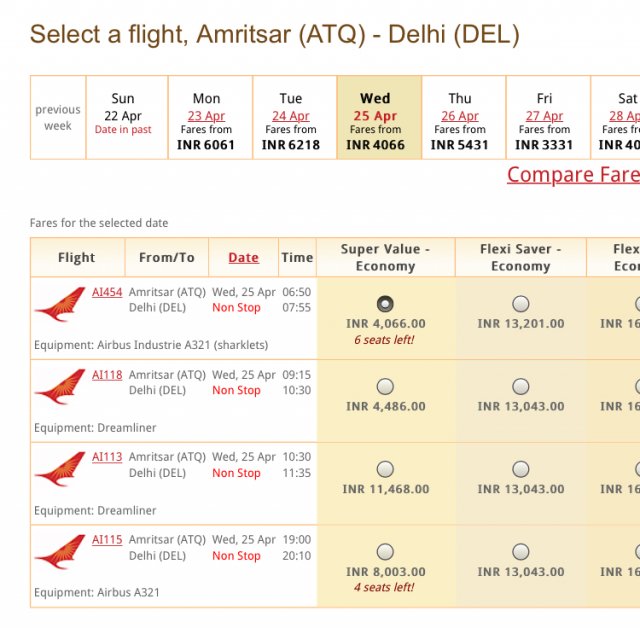Choose Super Value fare INR 8,003.00 for AI115
Image resolution: width=640 pixels, height=628 pixels.
(x=385, y=552)
